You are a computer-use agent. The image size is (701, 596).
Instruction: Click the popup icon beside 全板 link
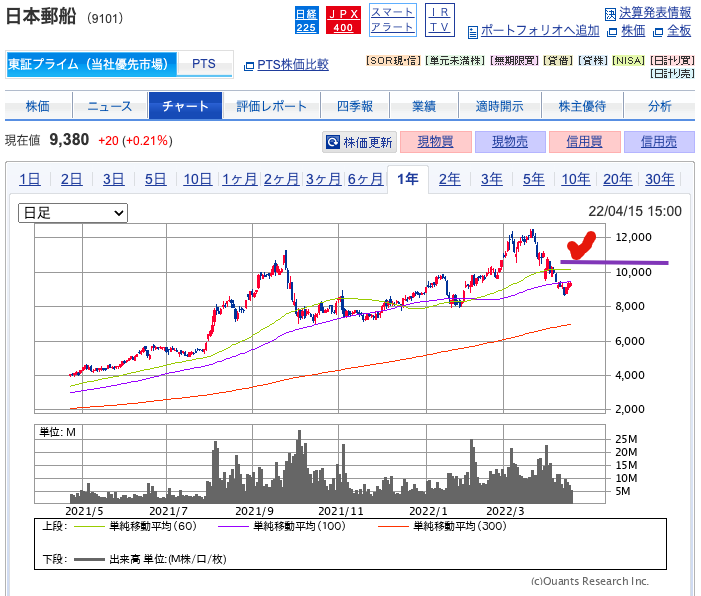coord(658,32)
